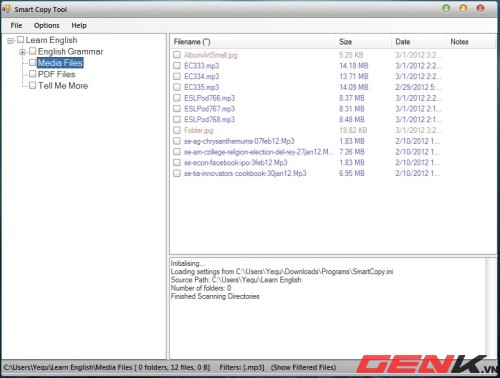Click the Loading settings log line
This screenshot has height=378, width=500.
click(x=282, y=271)
